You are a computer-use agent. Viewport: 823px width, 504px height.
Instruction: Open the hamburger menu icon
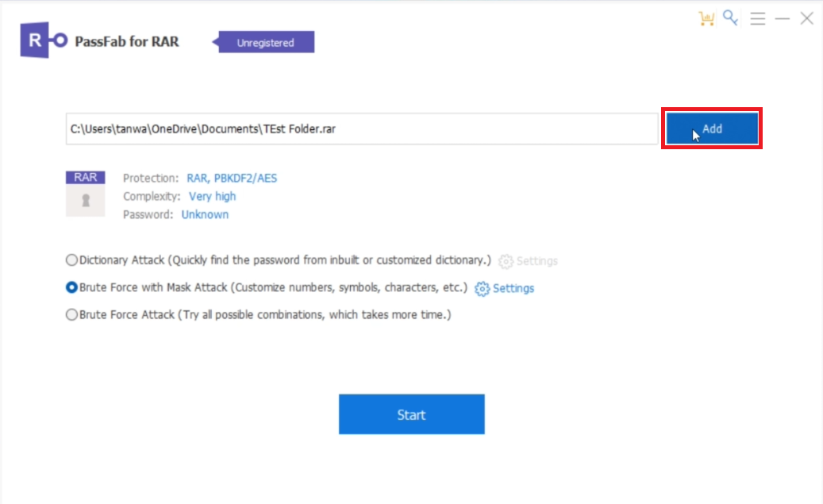click(757, 18)
